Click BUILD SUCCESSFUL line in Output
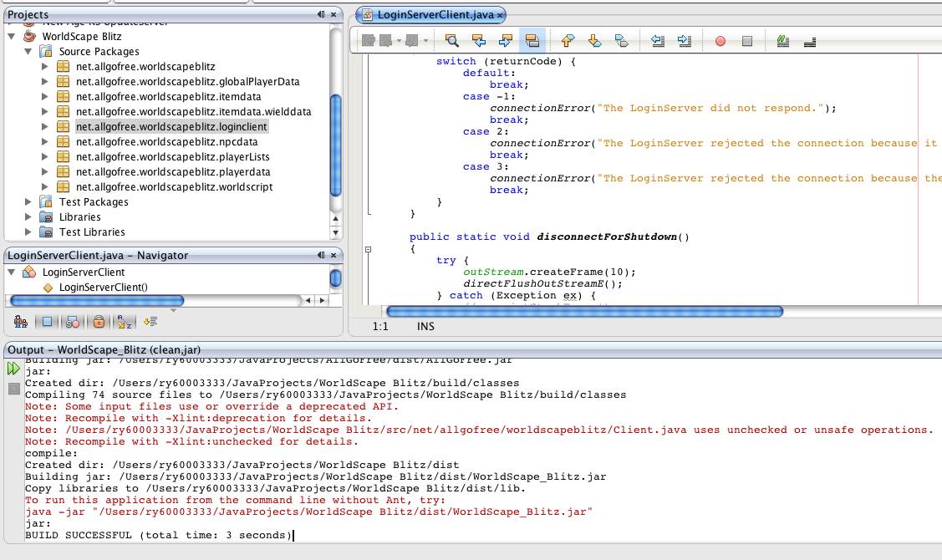Screen dimensions: 942x560 159,536
